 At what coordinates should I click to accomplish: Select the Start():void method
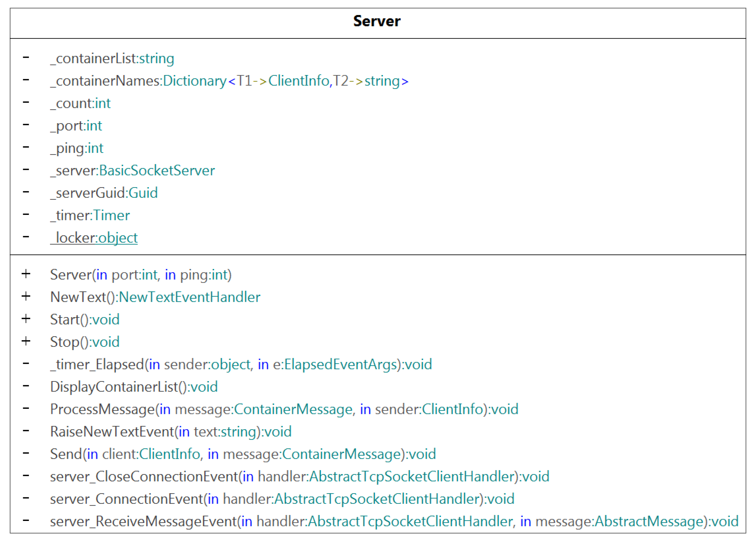pyautogui.click(x=85, y=320)
